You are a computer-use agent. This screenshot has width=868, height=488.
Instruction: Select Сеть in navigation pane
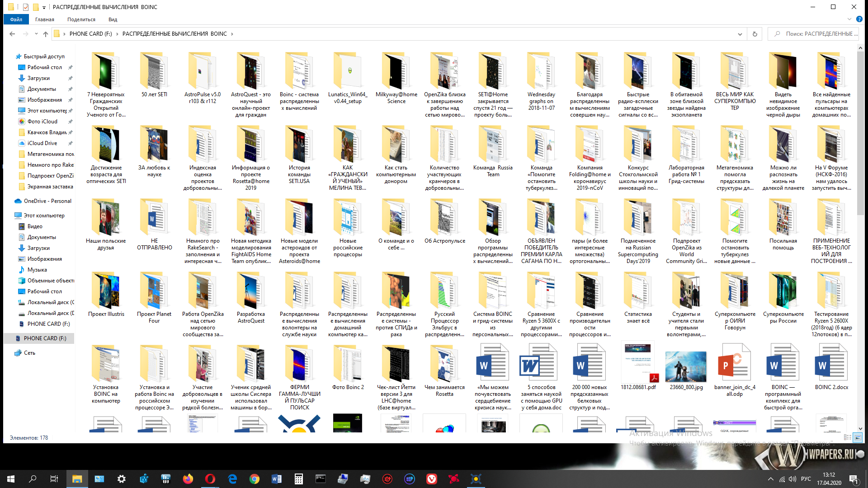point(29,353)
